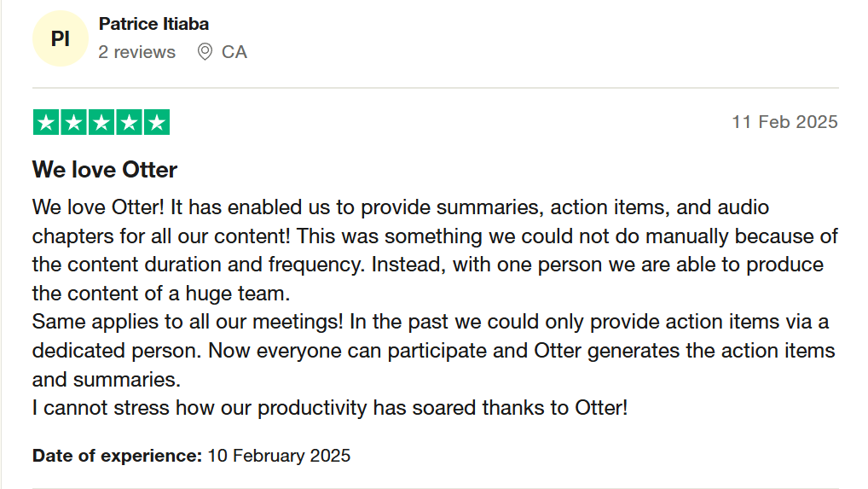Click the third green rating star
The image size is (868, 489).
point(101,123)
